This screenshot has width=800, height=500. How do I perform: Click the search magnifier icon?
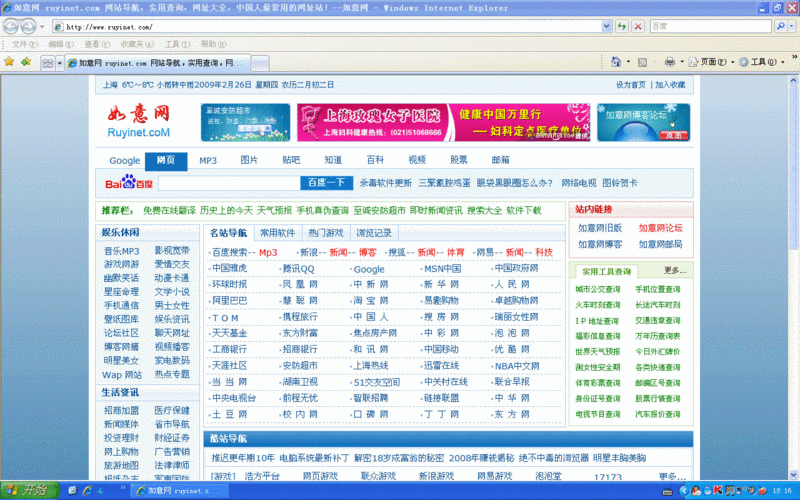pyautogui.click(x=780, y=26)
